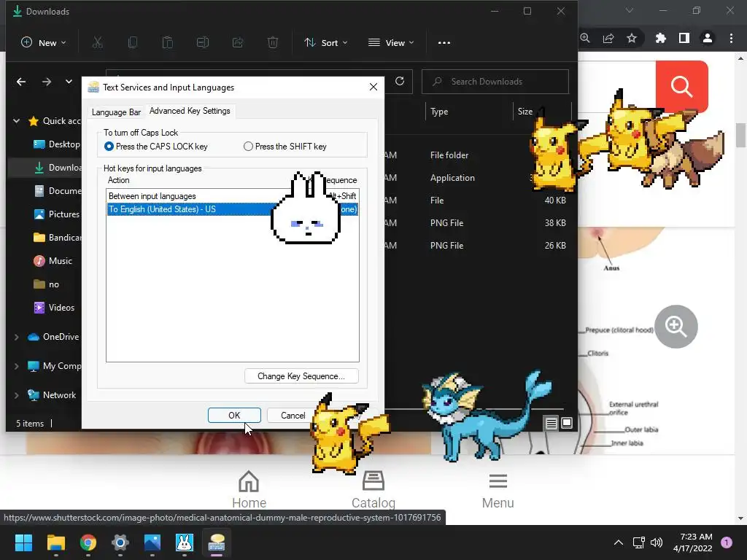Bookmark this page with the star icon
This screenshot has width=747, height=560.
[632, 38]
